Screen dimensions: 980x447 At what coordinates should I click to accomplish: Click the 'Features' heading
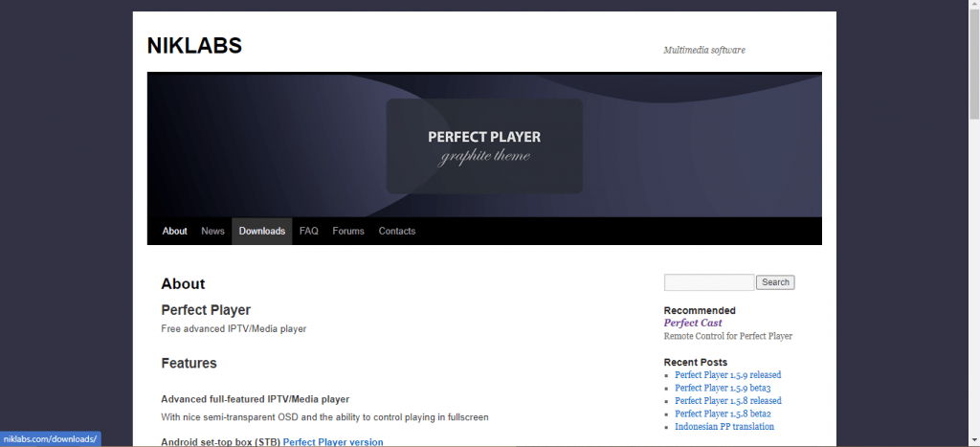click(189, 363)
